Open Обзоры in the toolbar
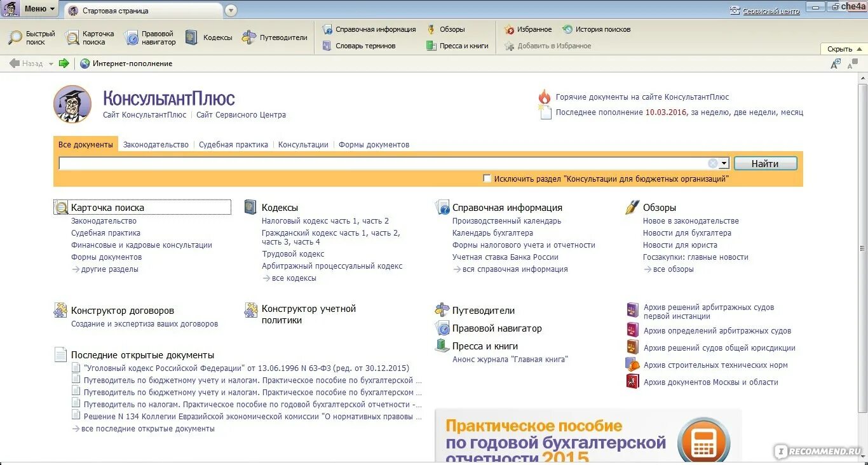 [x=446, y=29]
